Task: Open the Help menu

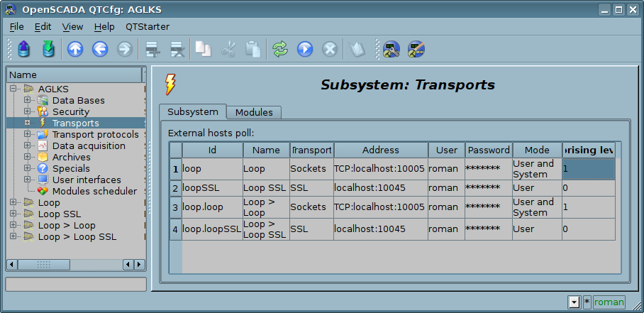Action: pos(104,27)
